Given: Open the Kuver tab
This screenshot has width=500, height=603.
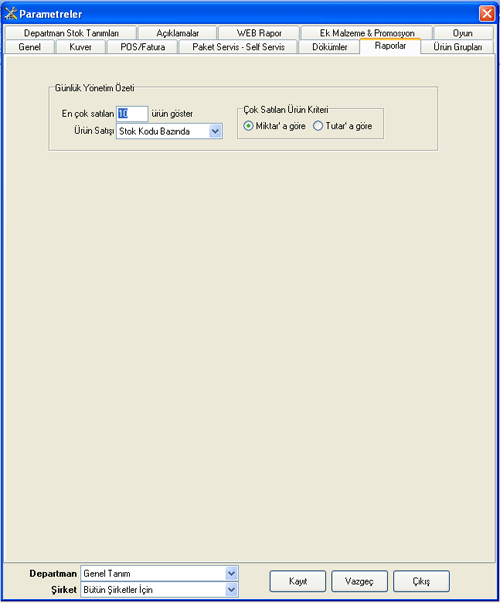Looking at the screenshot, I should (x=80, y=47).
